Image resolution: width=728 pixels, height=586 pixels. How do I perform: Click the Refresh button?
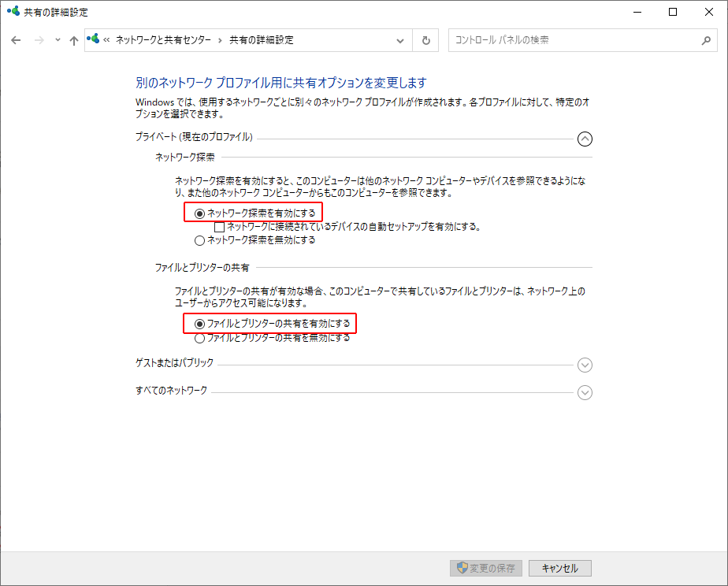click(426, 40)
